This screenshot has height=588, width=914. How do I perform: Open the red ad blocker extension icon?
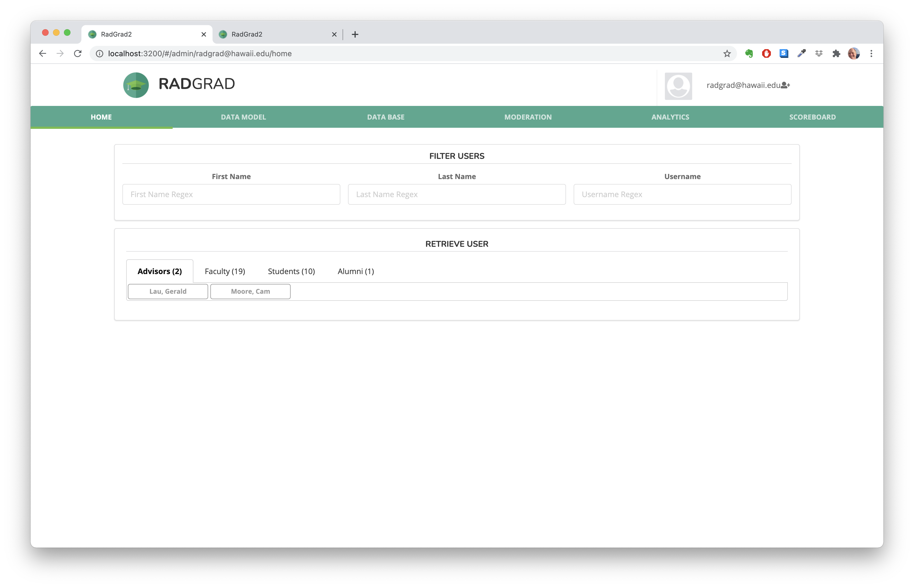pos(766,54)
